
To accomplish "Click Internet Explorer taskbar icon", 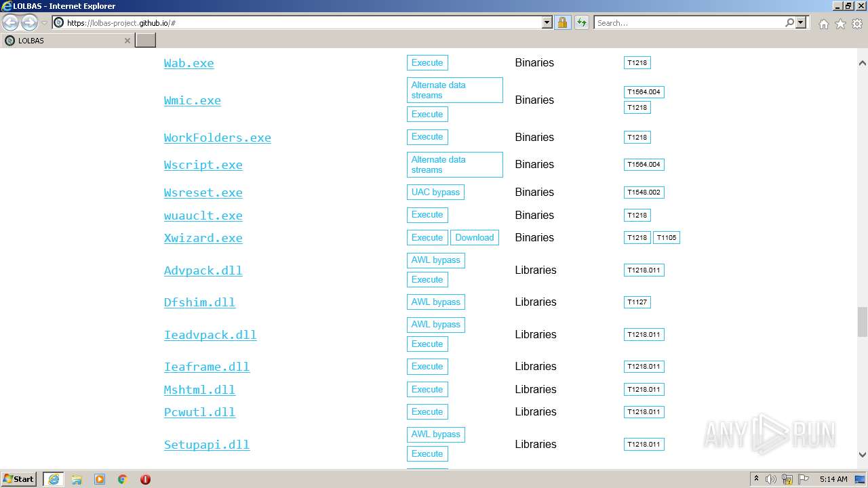I will click(x=53, y=479).
